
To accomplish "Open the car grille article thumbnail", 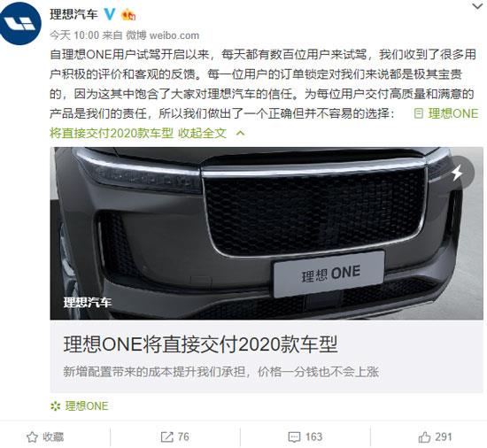I will [x=267, y=233].
